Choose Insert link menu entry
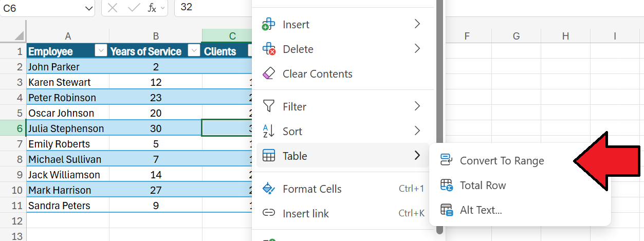644x241 pixels. point(342,213)
